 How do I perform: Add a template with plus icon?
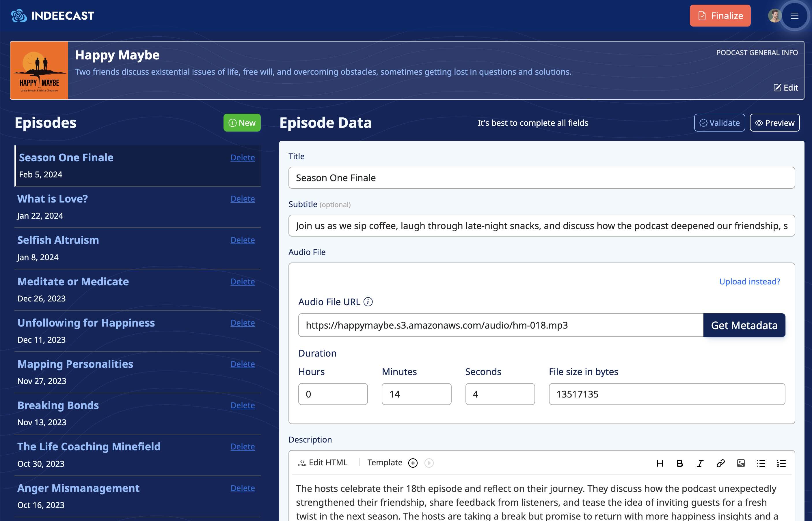click(413, 463)
